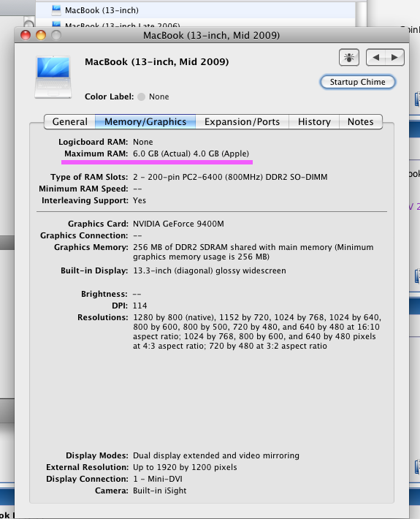Click the Resolutions list text
Viewport: 420px width, 519px height.
coord(257,332)
